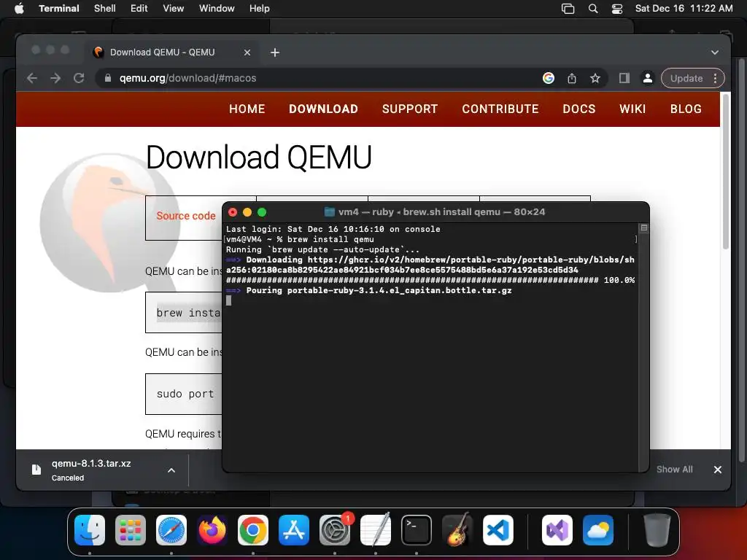Open the WIKI nav link
This screenshot has height=560, width=747.
632,109
